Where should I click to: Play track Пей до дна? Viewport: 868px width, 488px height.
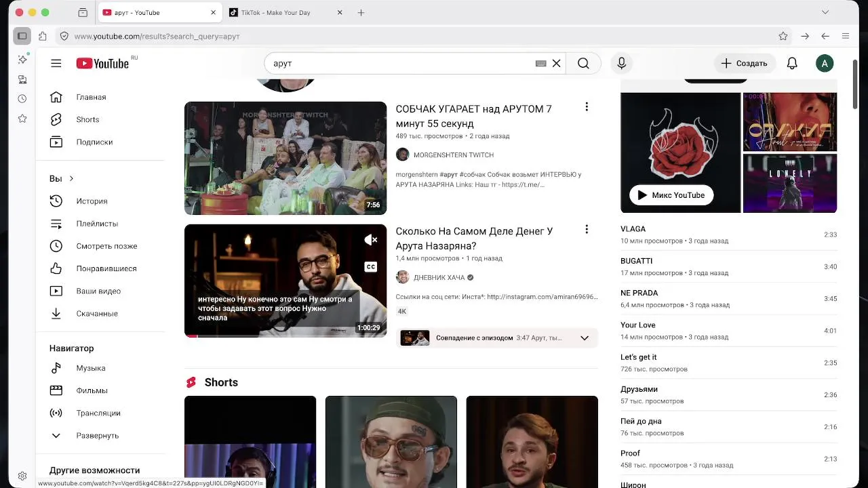click(728, 427)
